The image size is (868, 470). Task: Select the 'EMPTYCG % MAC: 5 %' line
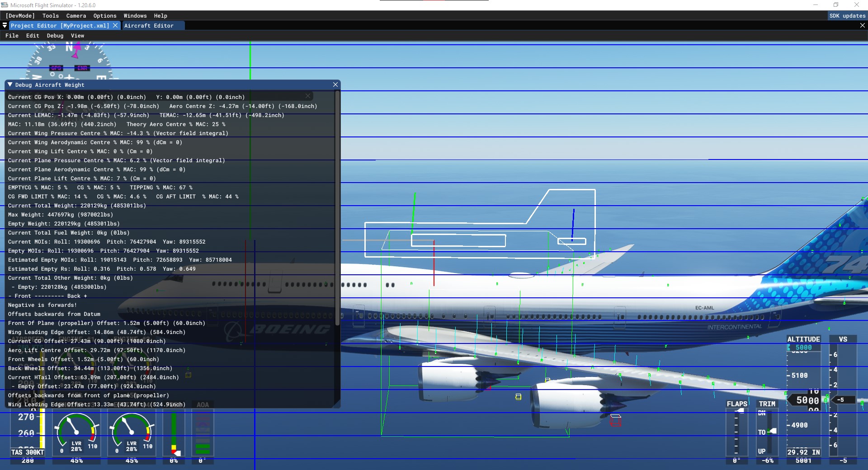coord(100,188)
